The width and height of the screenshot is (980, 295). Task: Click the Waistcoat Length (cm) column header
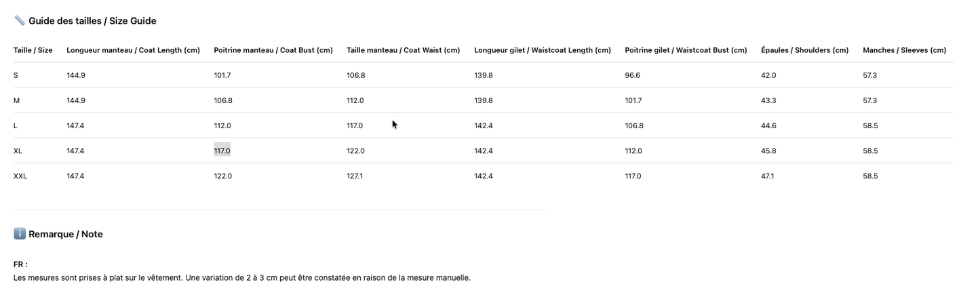pyautogui.click(x=542, y=50)
